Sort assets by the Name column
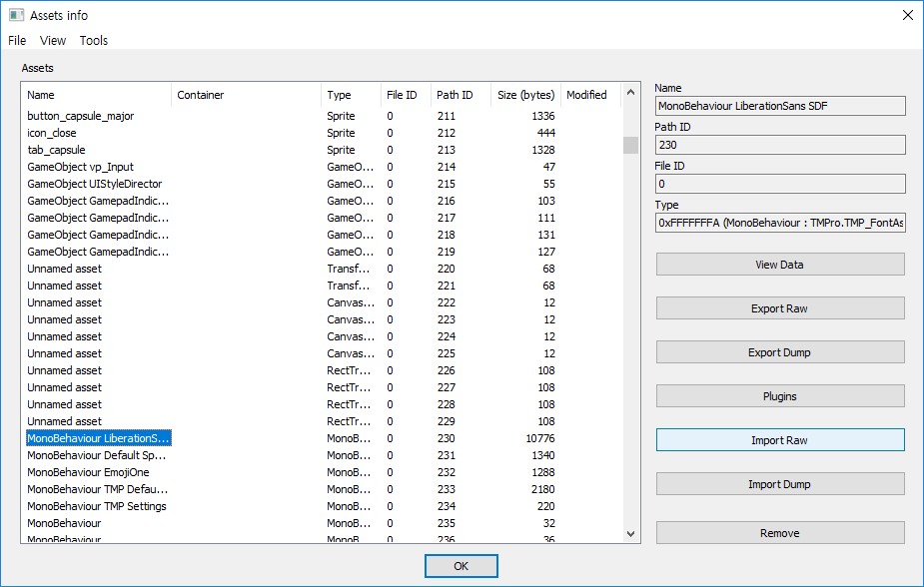The width and height of the screenshot is (924, 587). pos(42,94)
